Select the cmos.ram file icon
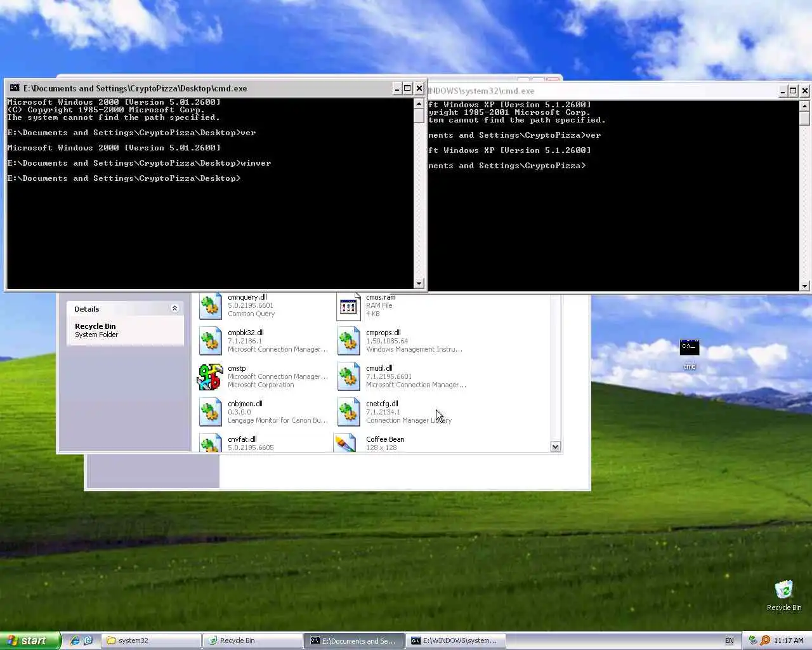The width and height of the screenshot is (812, 650). pos(348,306)
